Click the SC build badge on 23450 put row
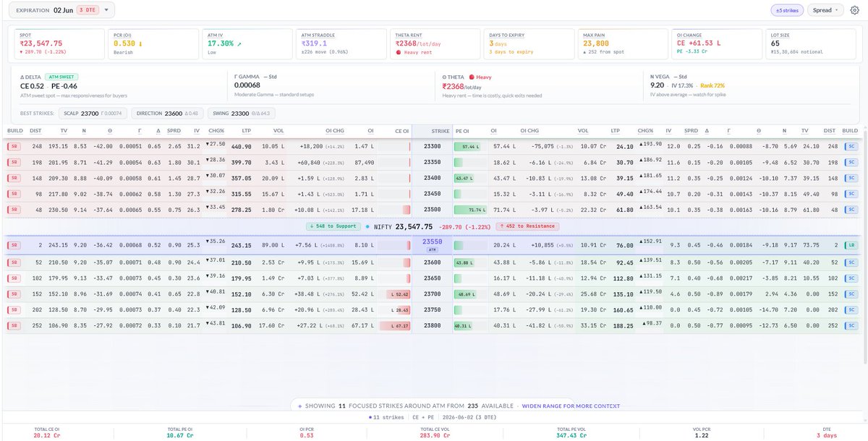This screenshot has height=441, width=868. (851, 194)
